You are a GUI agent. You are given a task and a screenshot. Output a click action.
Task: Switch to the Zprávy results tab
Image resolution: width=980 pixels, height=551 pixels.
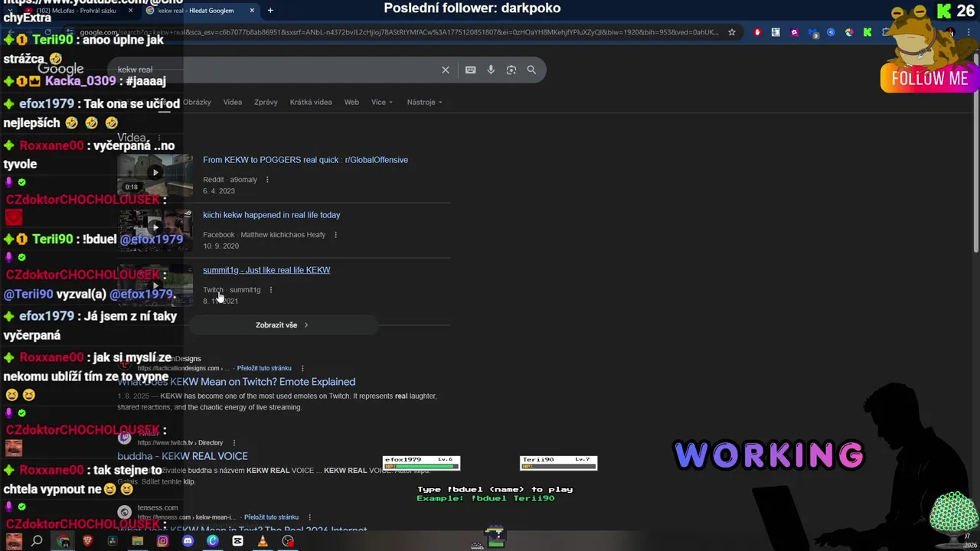(x=266, y=102)
